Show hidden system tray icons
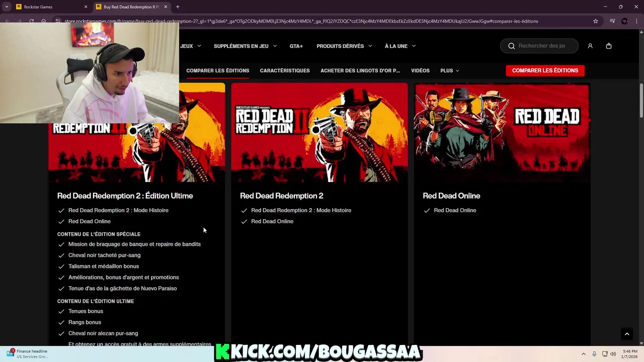Image resolution: width=644 pixels, height=362 pixels. pos(584,354)
